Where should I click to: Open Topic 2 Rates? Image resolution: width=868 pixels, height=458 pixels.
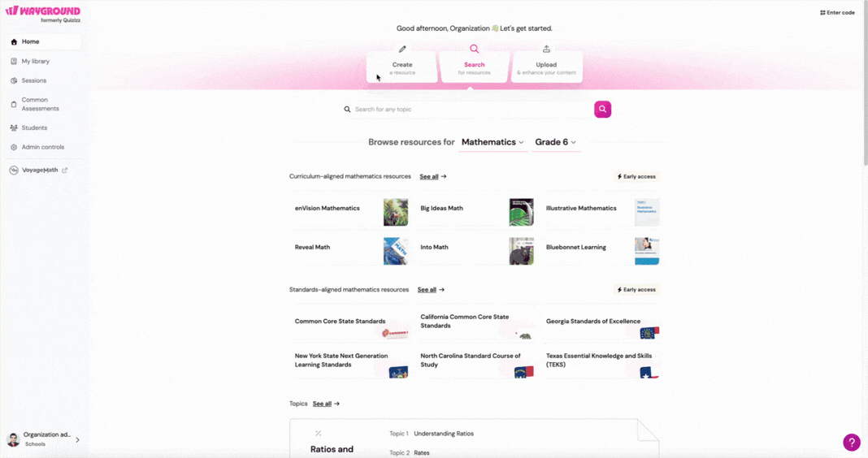pos(410,453)
